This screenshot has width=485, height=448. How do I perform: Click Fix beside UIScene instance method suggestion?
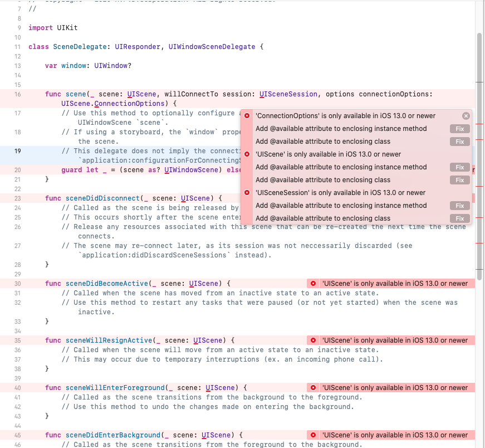coord(459,167)
